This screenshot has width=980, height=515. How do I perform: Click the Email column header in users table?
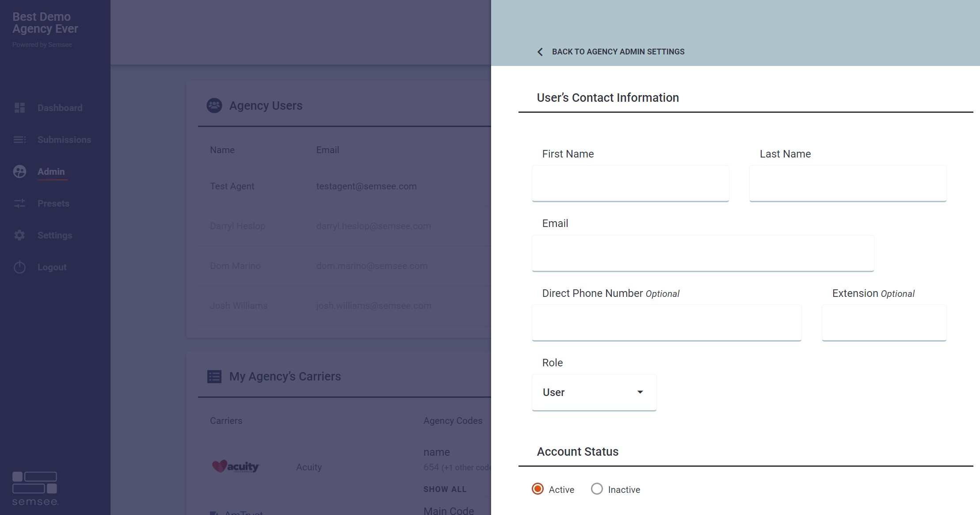click(328, 150)
